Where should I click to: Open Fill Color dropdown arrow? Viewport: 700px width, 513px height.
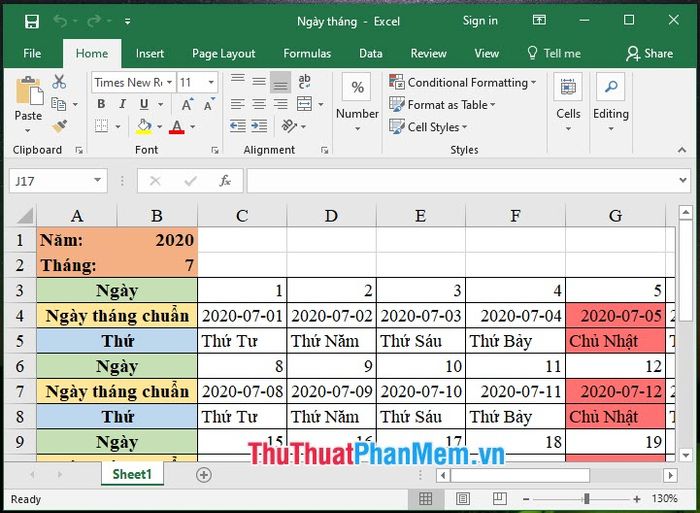(x=159, y=127)
